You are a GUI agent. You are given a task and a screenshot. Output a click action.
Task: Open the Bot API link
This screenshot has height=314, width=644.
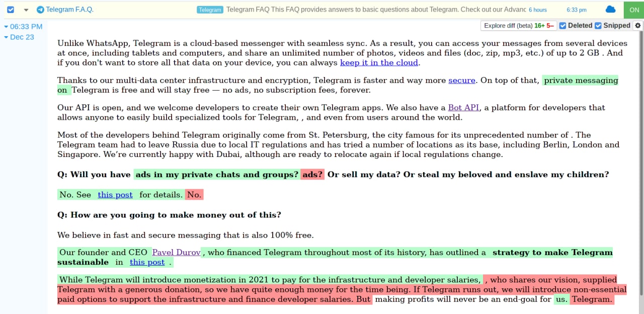click(x=463, y=108)
